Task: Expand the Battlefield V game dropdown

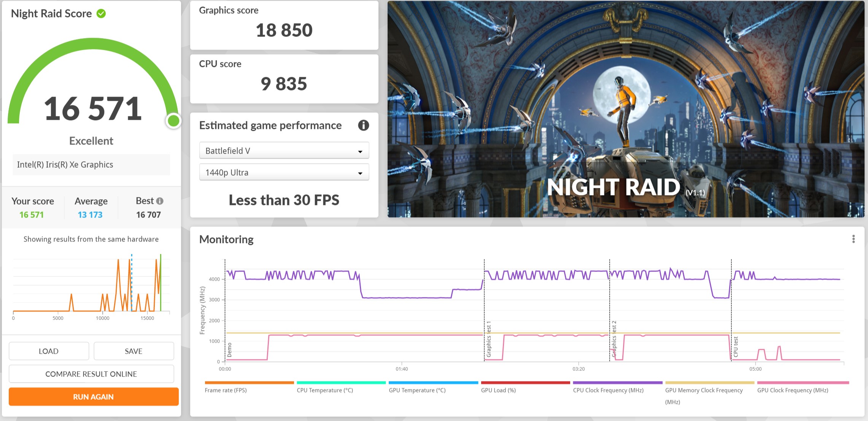Action: (x=284, y=151)
